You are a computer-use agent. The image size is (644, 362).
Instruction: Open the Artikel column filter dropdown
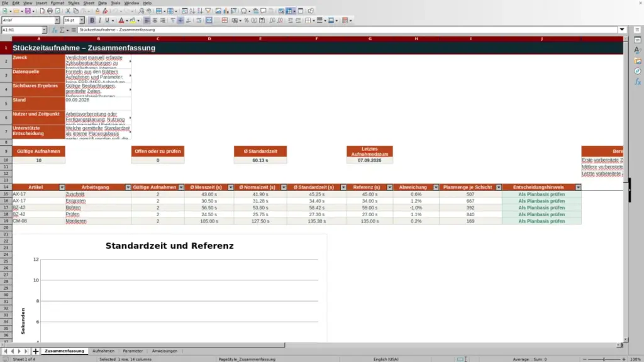[x=62, y=187]
